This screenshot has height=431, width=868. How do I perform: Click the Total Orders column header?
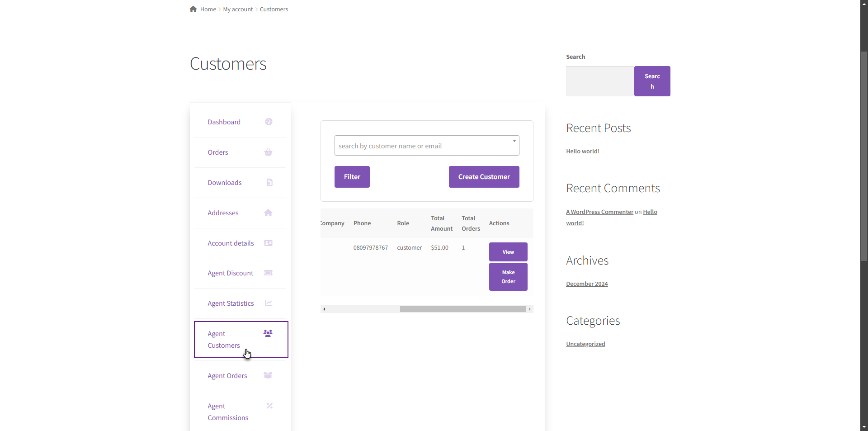[471, 223]
